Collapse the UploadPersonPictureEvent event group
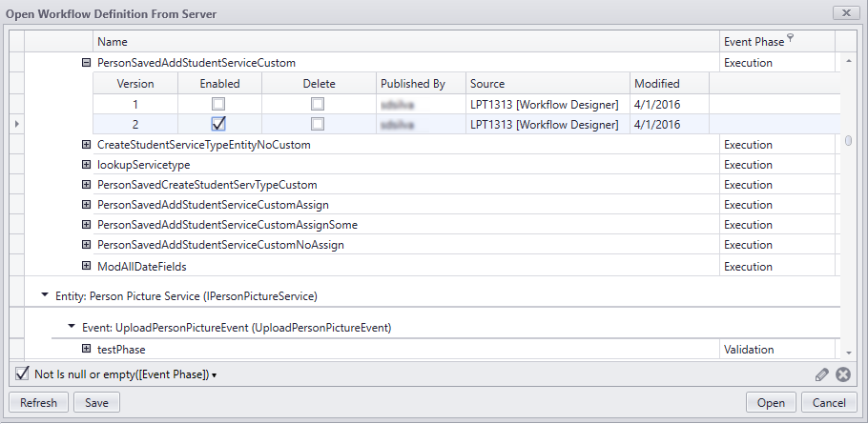 pyautogui.click(x=72, y=327)
